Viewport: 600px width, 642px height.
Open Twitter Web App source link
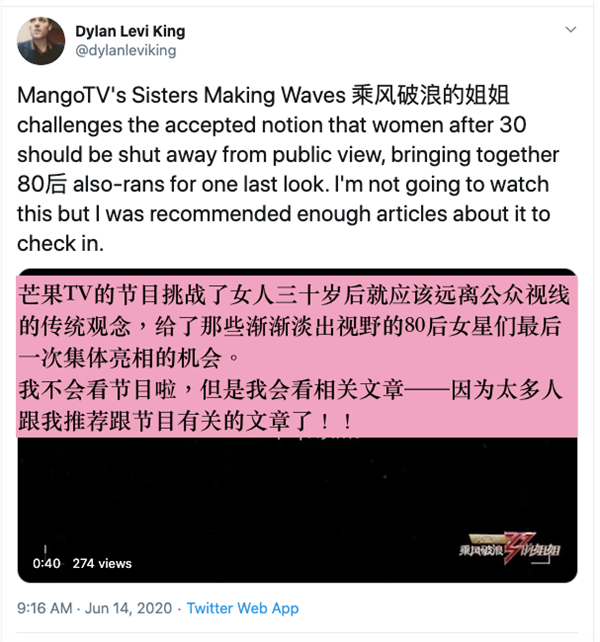click(x=242, y=608)
